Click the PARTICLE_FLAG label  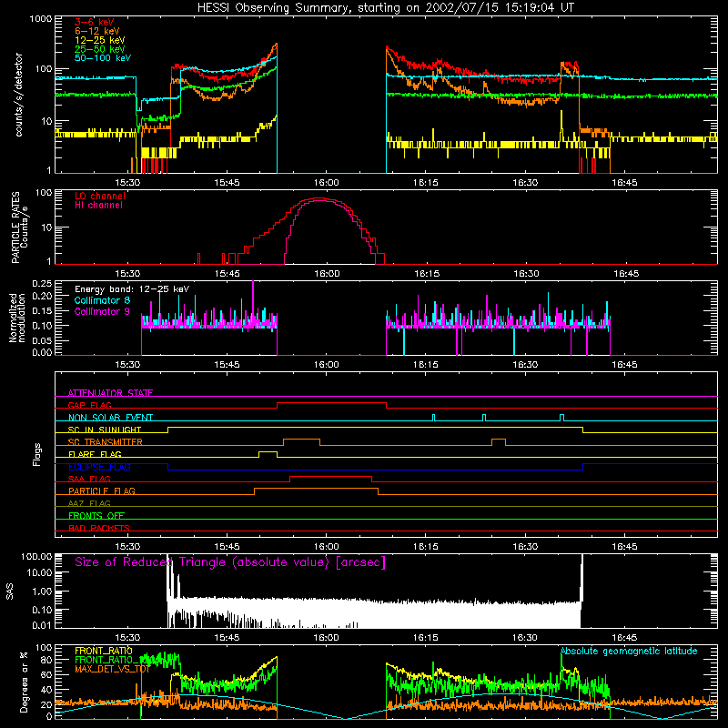pyautogui.click(x=102, y=491)
